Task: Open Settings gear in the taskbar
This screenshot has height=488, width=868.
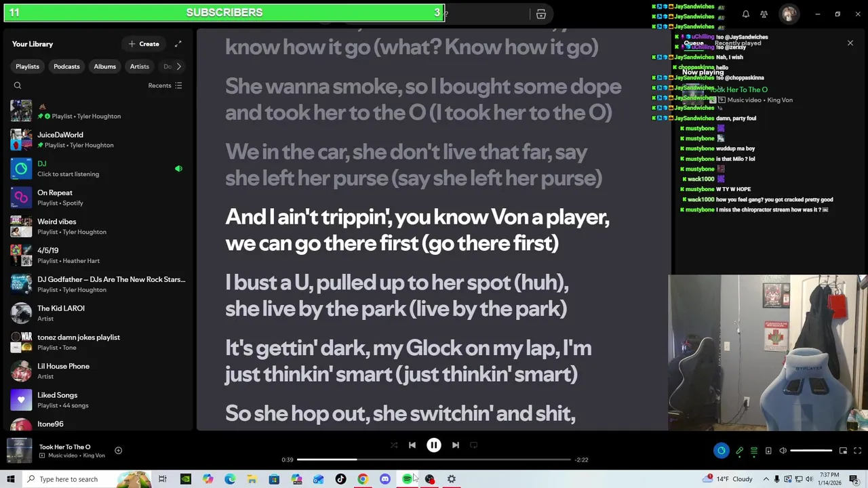Action: click(452, 479)
